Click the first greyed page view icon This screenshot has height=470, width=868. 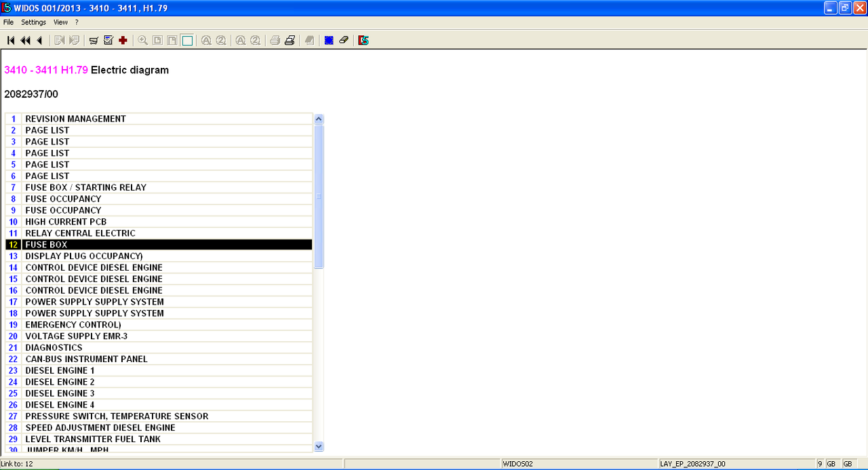click(157, 41)
